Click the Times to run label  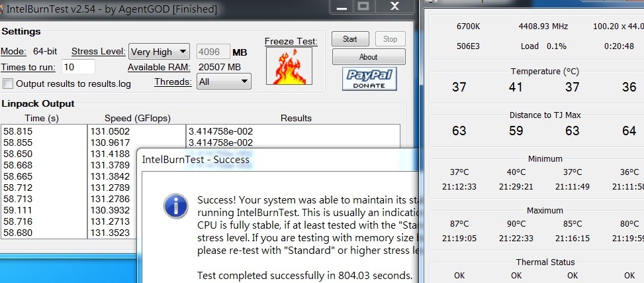tap(28, 68)
